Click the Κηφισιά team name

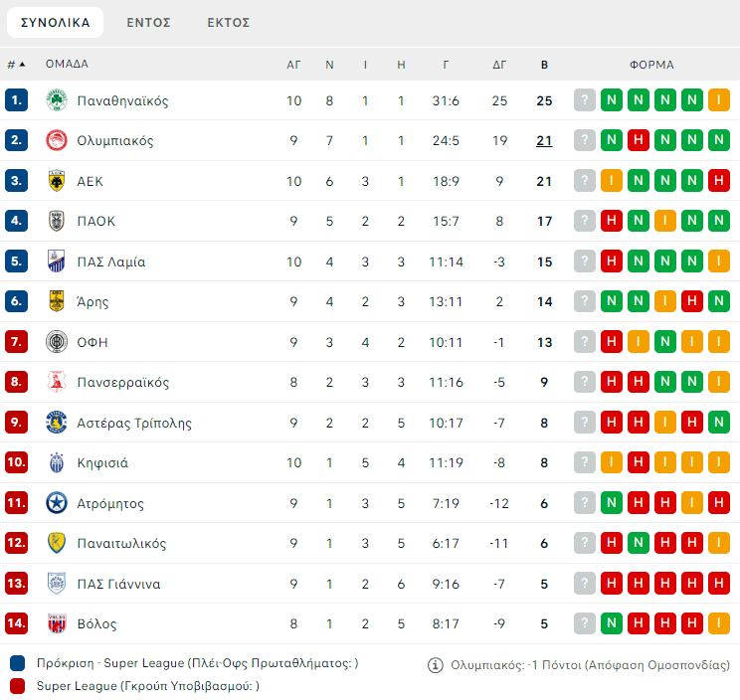(102, 462)
